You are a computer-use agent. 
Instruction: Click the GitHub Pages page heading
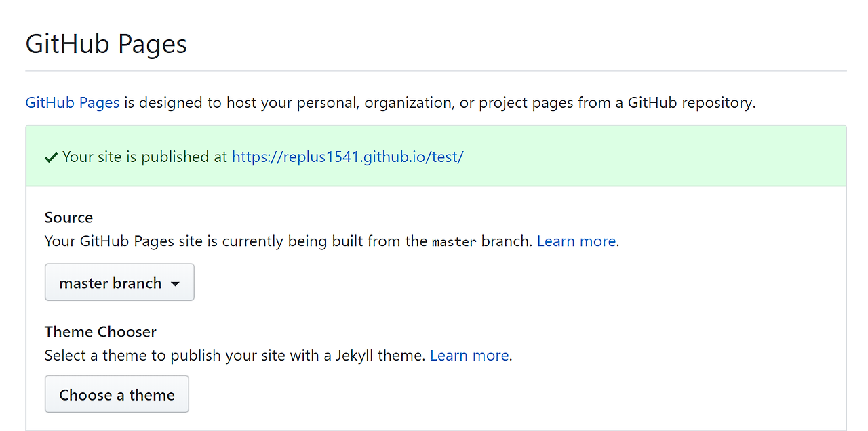coord(106,45)
